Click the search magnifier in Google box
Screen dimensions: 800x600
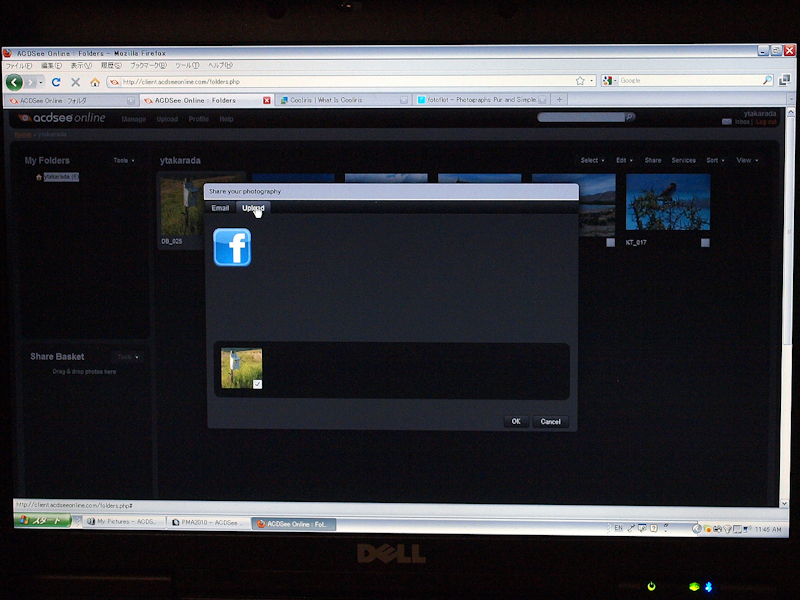click(x=767, y=80)
